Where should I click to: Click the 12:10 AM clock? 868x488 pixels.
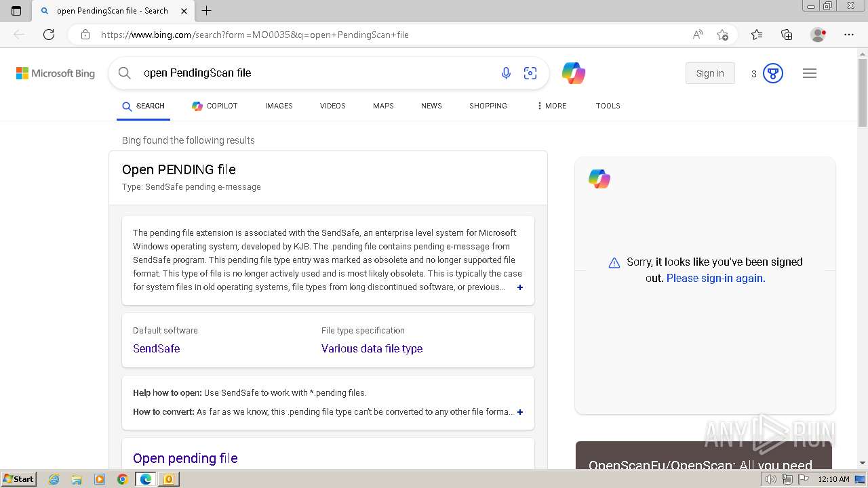(x=833, y=479)
